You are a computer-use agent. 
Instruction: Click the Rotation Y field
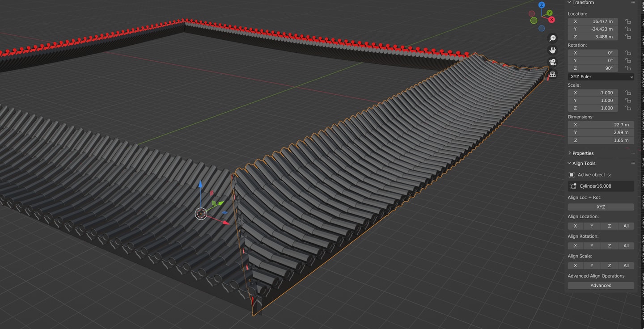pyautogui.click(x=593, y=60)
